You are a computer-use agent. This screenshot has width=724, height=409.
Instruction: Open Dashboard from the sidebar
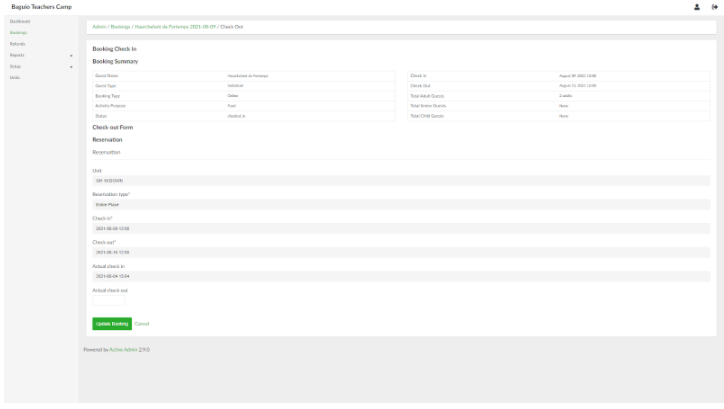coord(20,21)
